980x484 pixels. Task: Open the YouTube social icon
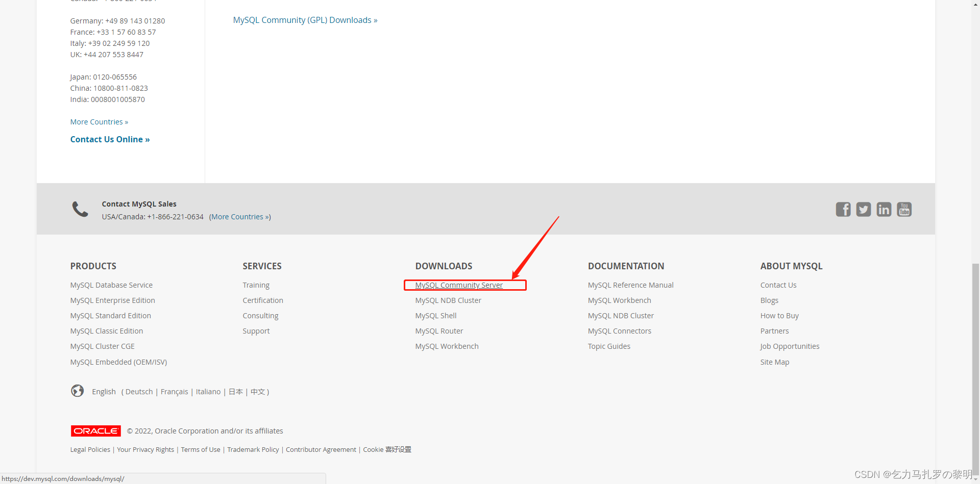point(904,210)
